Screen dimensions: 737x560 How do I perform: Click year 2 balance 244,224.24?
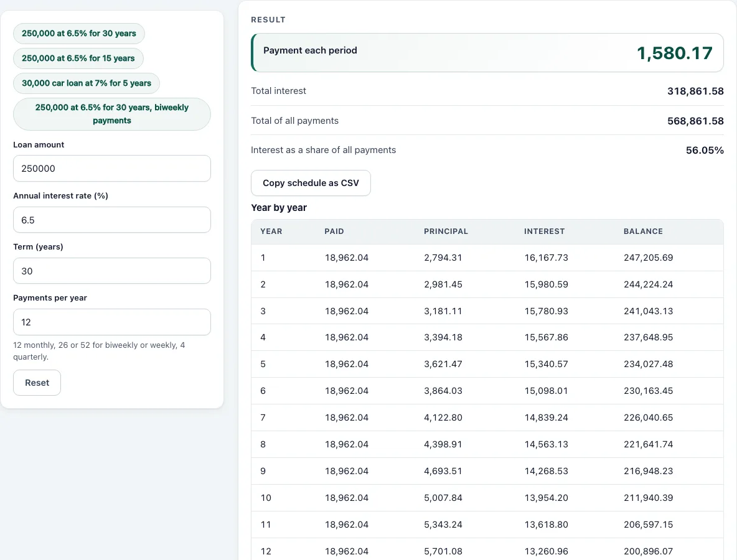[648, 284]
